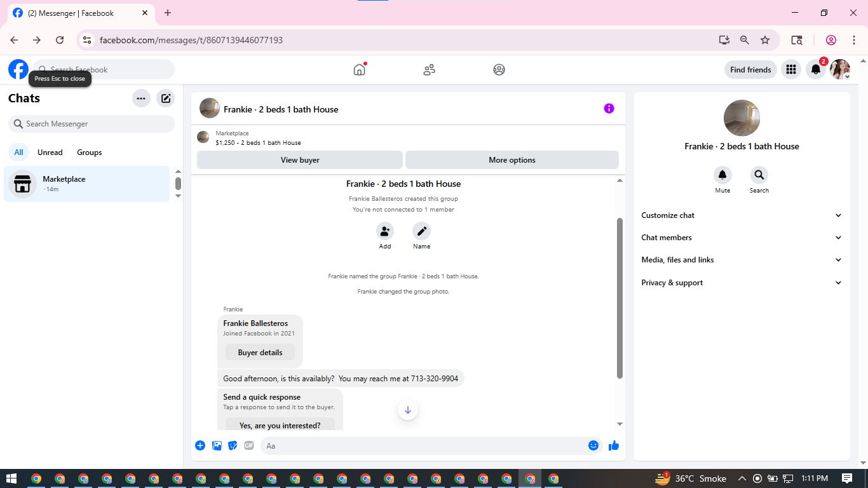Open the account profile picture menu

pos(840,69)
